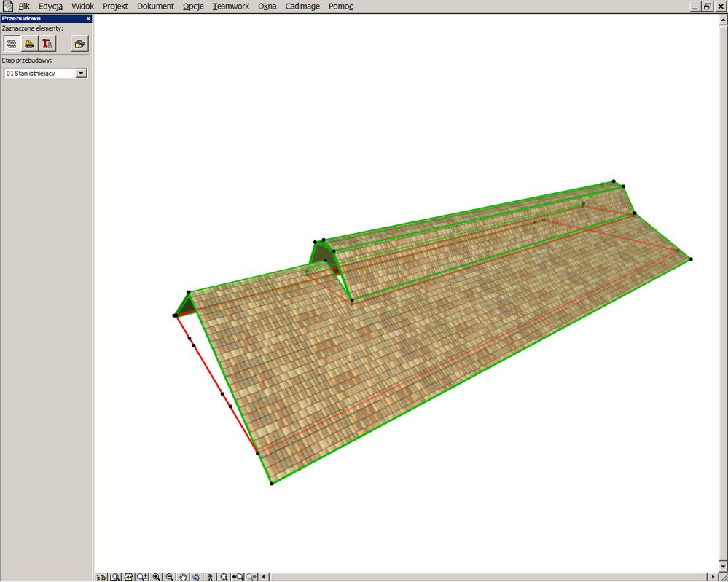Viewport: 728px width, 582px height.
Task: Open the Dokument menu
Action: click(155, 7)
